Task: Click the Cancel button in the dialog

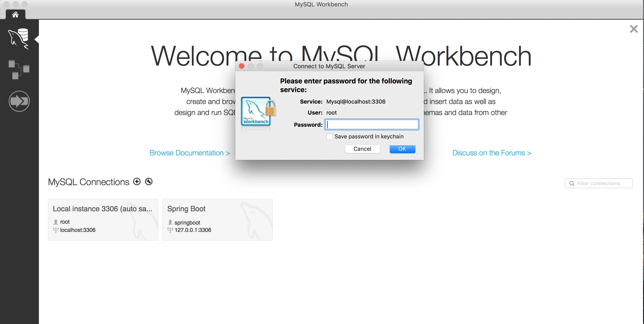Action: [x=362, y=149]
